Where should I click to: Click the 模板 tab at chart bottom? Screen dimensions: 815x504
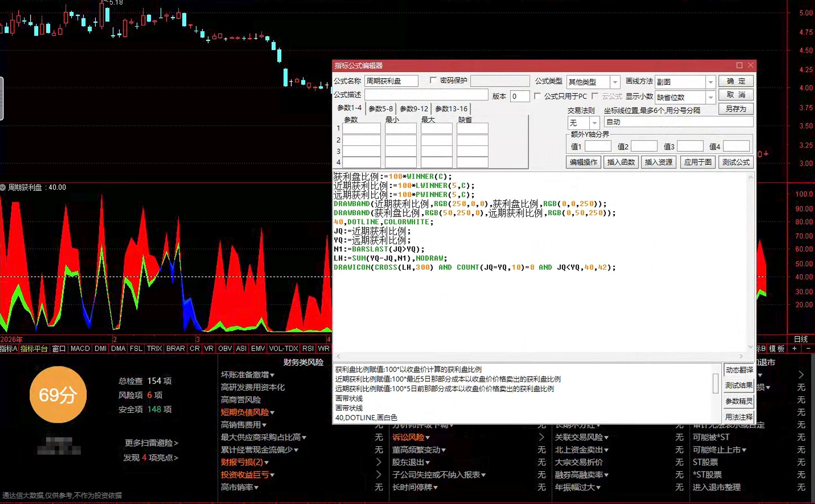[x=777, y=349]
